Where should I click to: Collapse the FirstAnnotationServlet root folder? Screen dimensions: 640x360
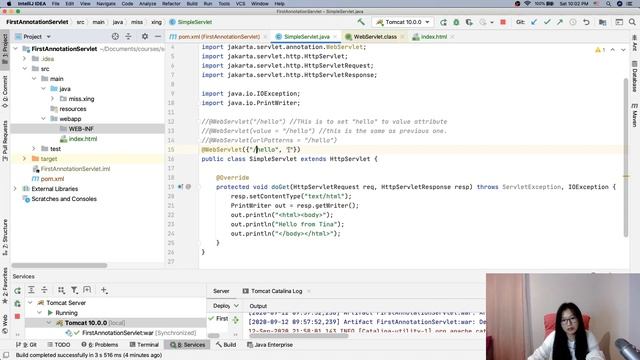pos(16,49)
